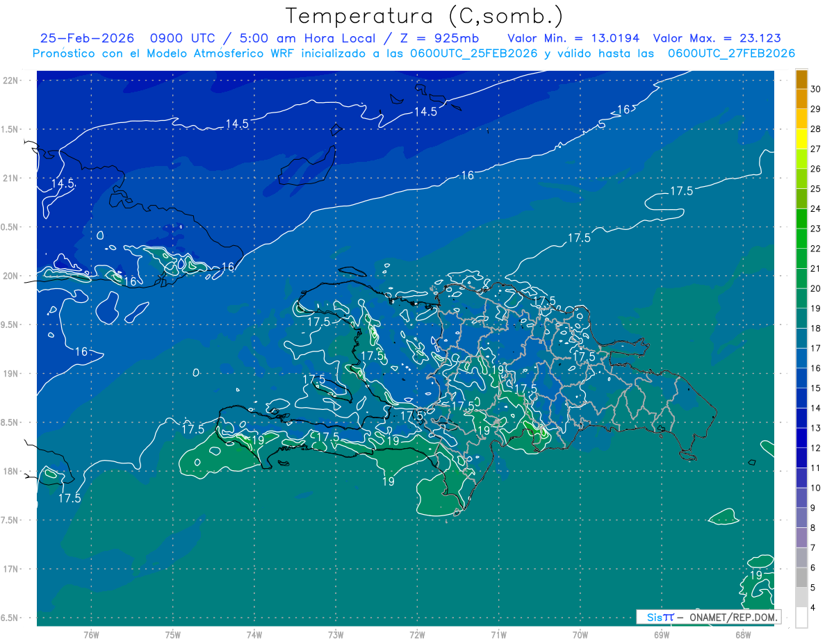Click the "22N" latitude axis label
The image size is (834, 644).
point(11,80)
